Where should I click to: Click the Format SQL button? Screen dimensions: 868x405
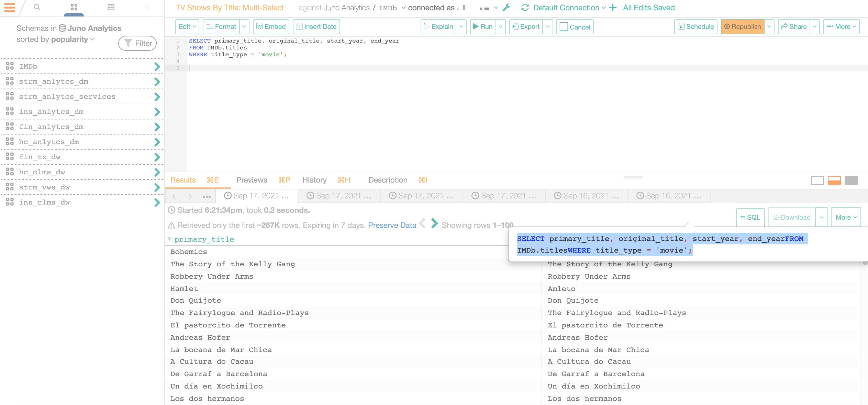coord(222,26)
